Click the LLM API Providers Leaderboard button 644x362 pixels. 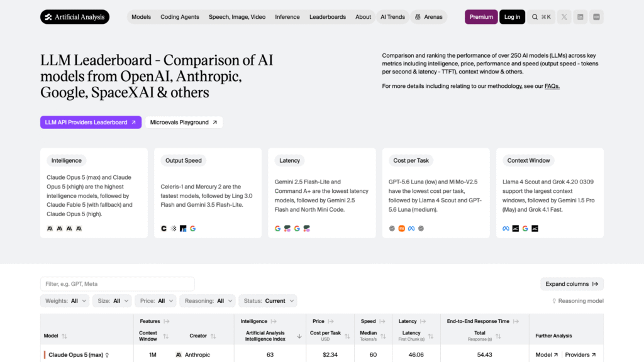click(x=91, y=123)
